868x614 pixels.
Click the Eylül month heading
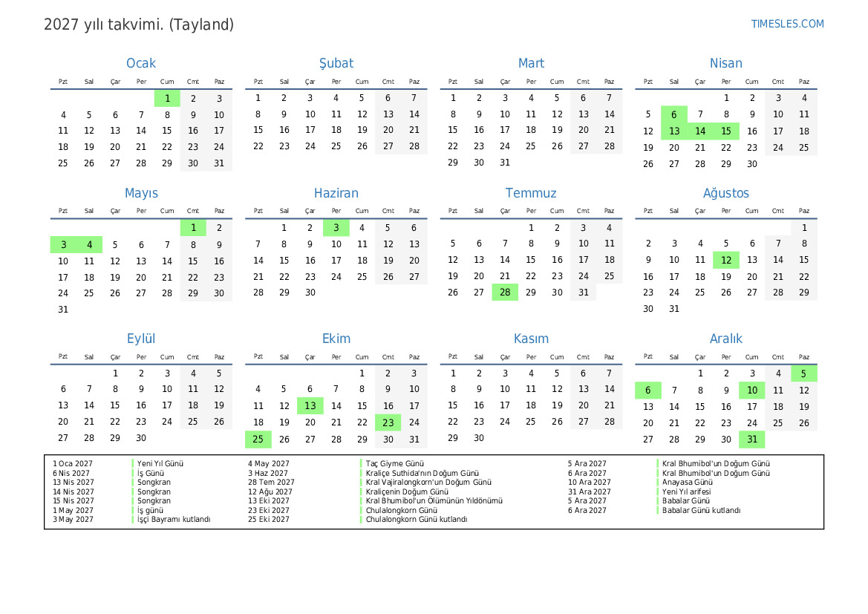click(x=141, y=339)
